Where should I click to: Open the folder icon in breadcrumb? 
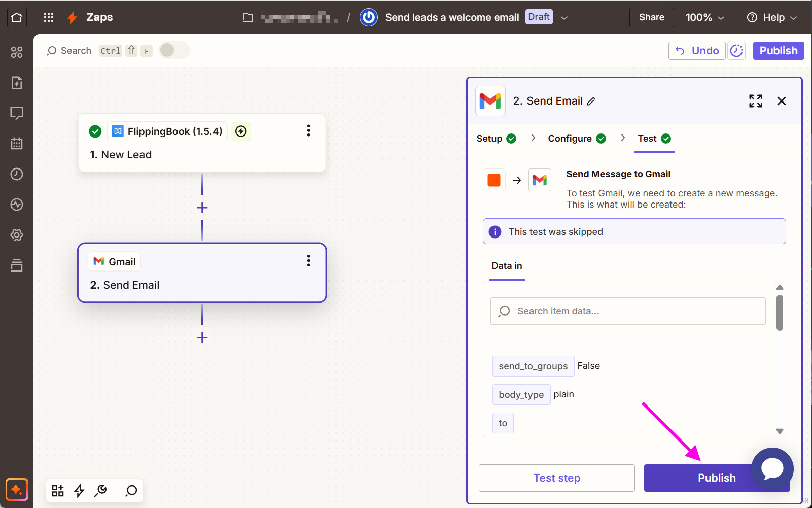coord(248,17)
